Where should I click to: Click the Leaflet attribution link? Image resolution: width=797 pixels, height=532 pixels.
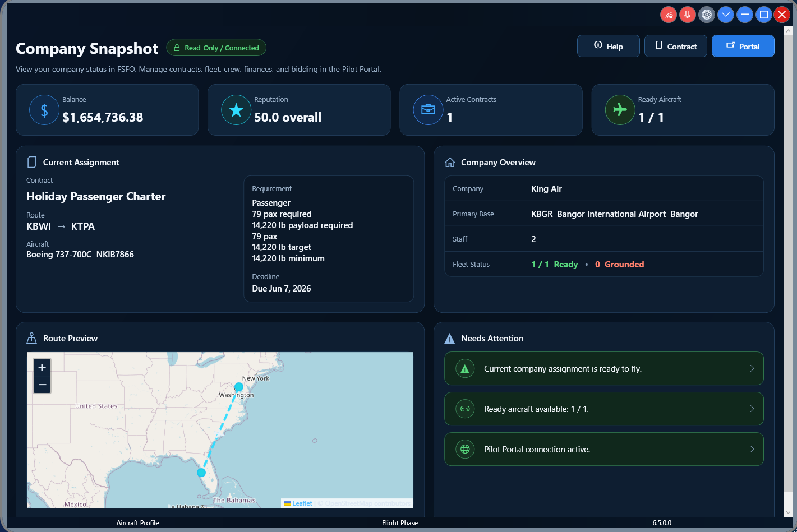point(302,503)
